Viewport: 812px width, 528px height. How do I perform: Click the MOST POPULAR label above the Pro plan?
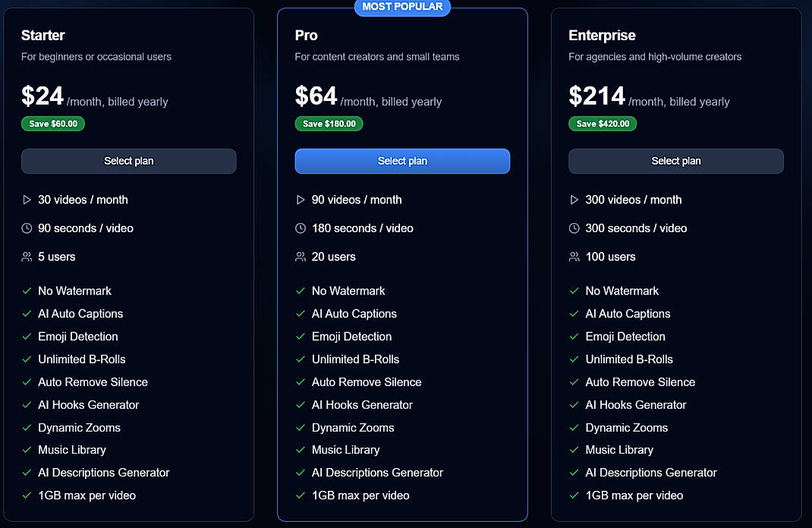(402, 7)
